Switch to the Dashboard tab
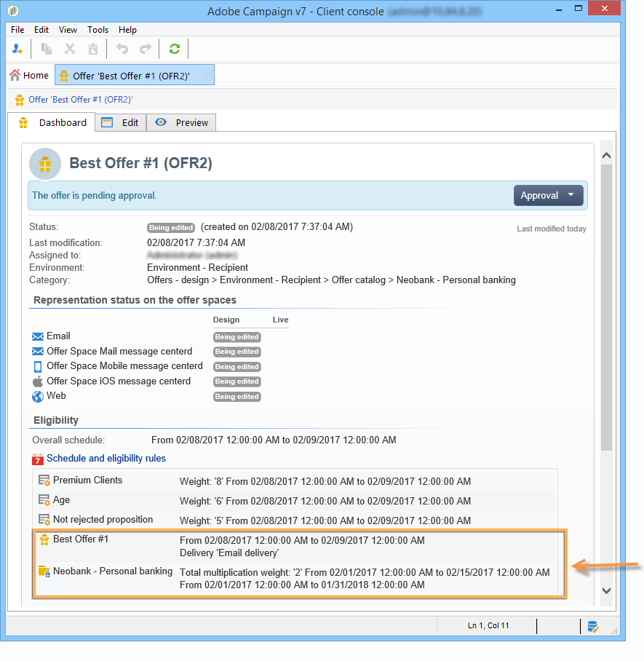The height and width of the screenshot is (661, 644). [52, 123]
